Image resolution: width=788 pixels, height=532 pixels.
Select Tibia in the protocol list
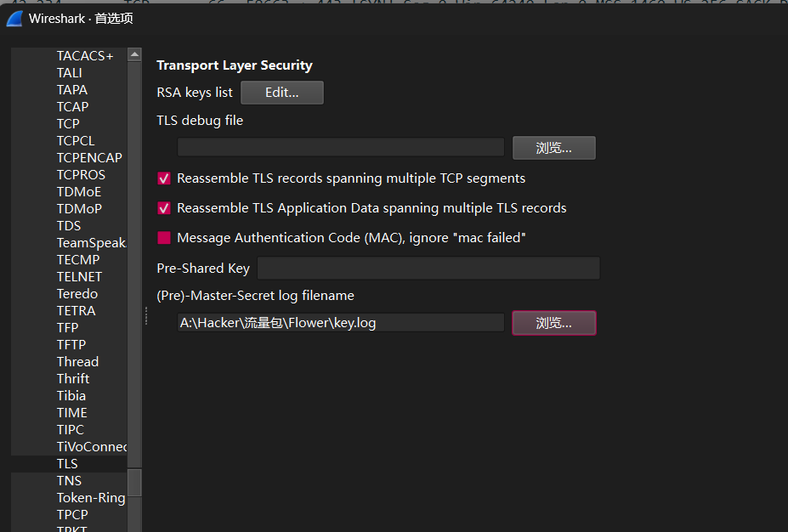[71, 396]
